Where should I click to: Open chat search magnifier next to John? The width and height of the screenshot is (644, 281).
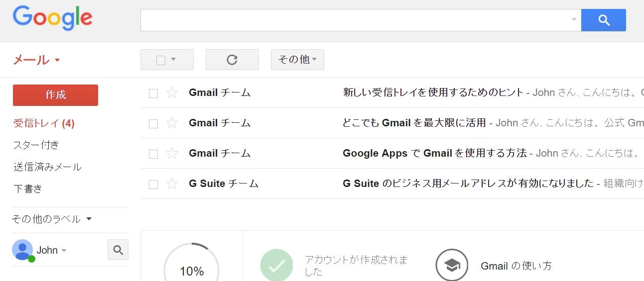pos(118,250)
